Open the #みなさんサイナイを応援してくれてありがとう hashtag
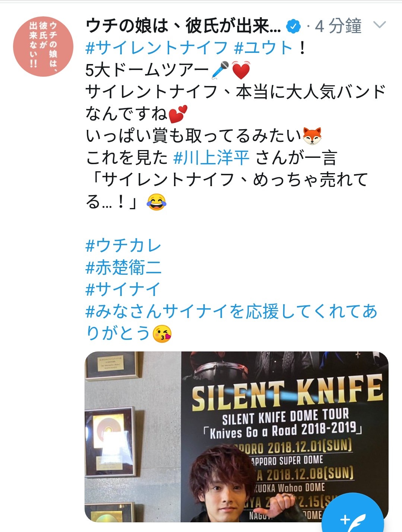 tap(231, 322)
